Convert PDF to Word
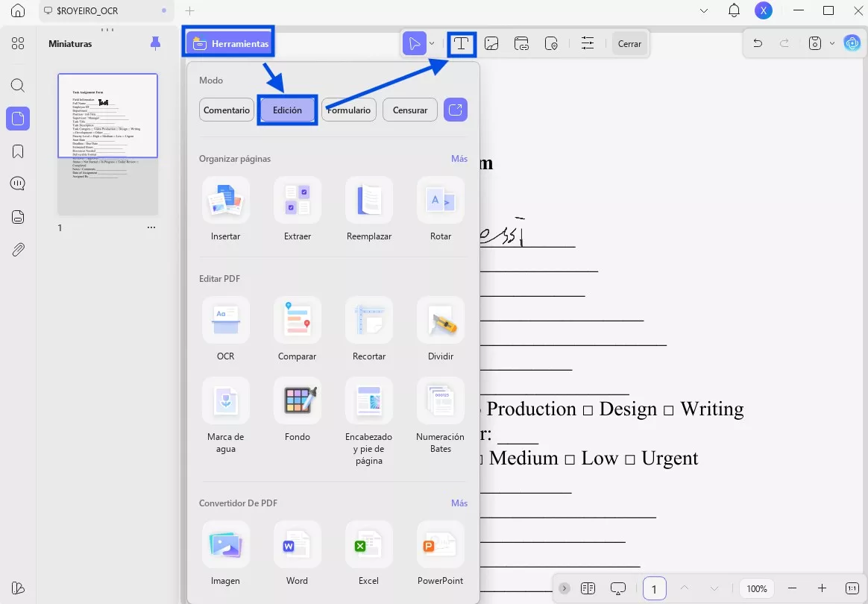This screenshot has width=868, height=604. click(x=298, y=554)
